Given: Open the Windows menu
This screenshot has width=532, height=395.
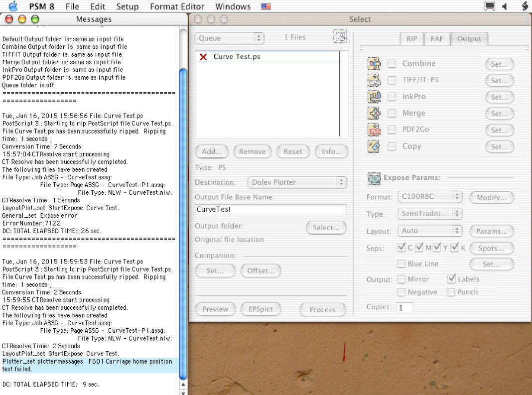Looking at the screenshot, I should point(233,6).
